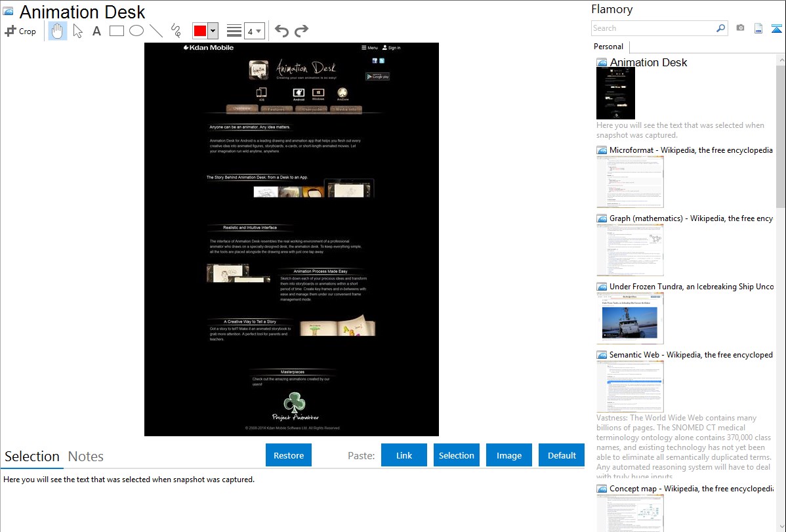Choose the text annotation tool

96,31
